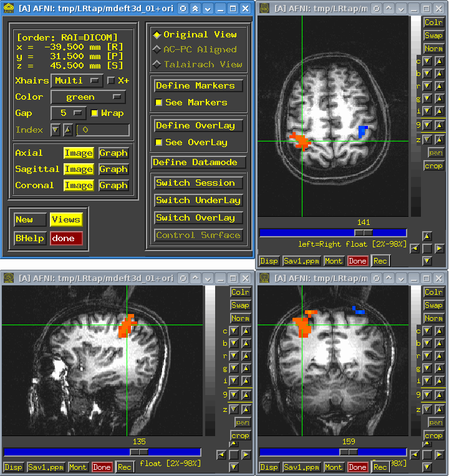The height and width of the screenshot is (476, 449).
Task: Click invert 'i' up arrow in axial window
Action: tap(439, 111)
